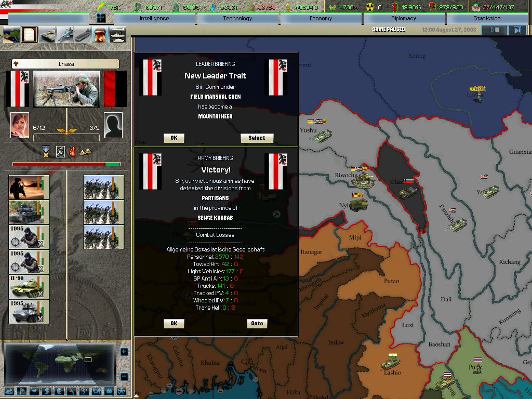This screenshot has height=399, width=532.
Task: Zoom in minimap with plus button
Action: click(x=124, y=352)
